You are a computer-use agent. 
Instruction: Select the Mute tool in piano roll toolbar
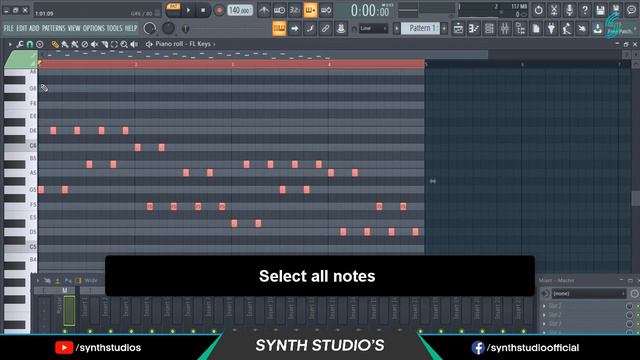[x=94, y=44]
